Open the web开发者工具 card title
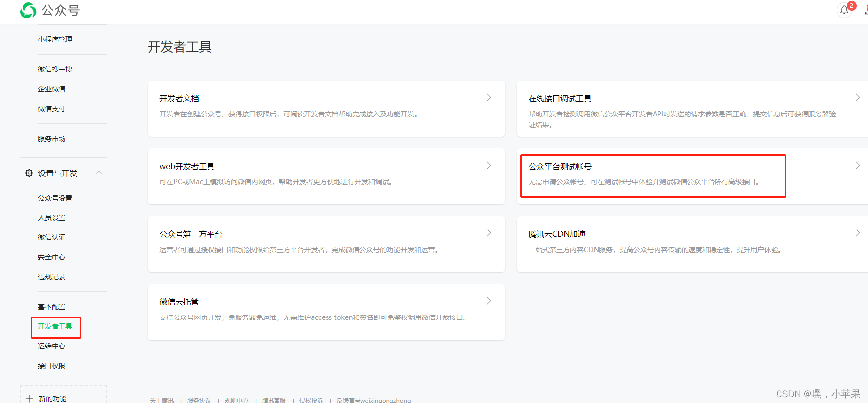The width and height of the screenshot is (868, 403). click(x=187, y=167)
